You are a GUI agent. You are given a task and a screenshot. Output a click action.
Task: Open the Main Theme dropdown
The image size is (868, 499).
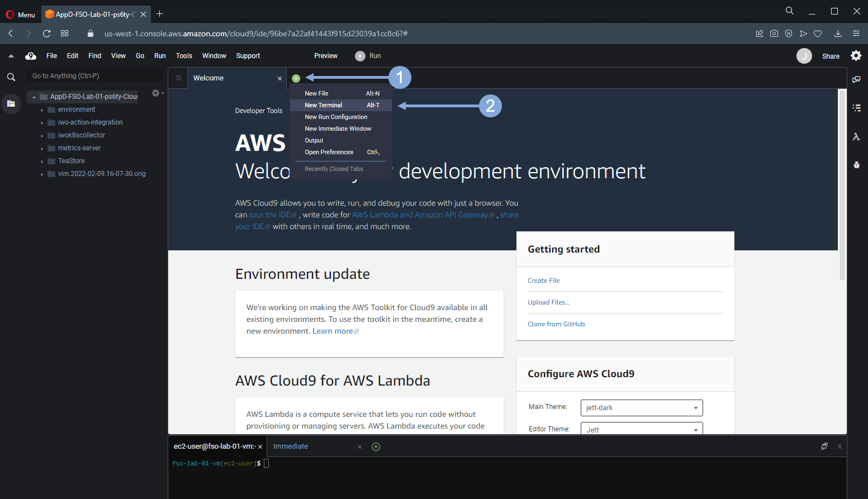click(641, 408)
